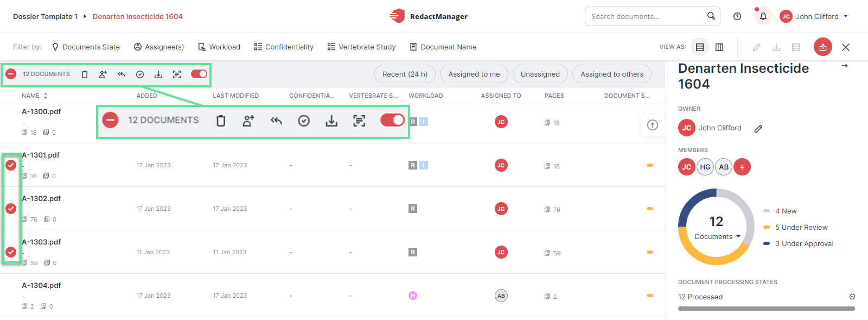Turn off the red toggle switch in the bulk bar
Viewport: 868px width, 320px height.
tap(199, 74)
